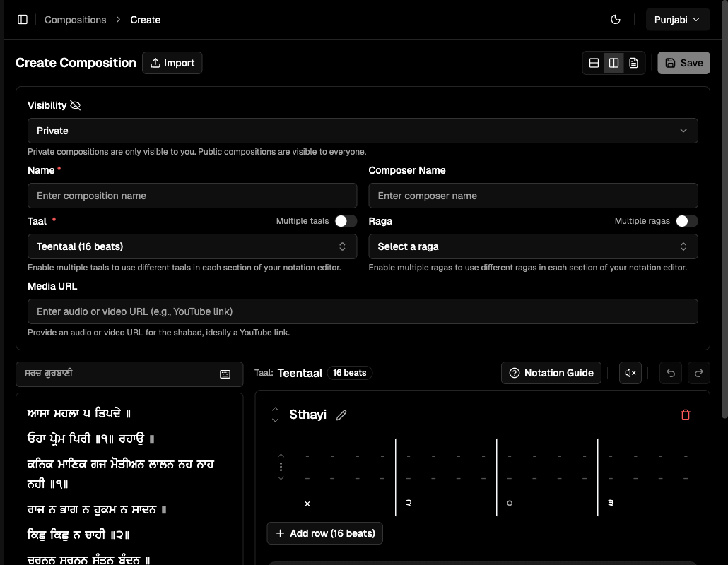Toggle dark mode with moon icon
Screen dimensions: 728x565
615,19
